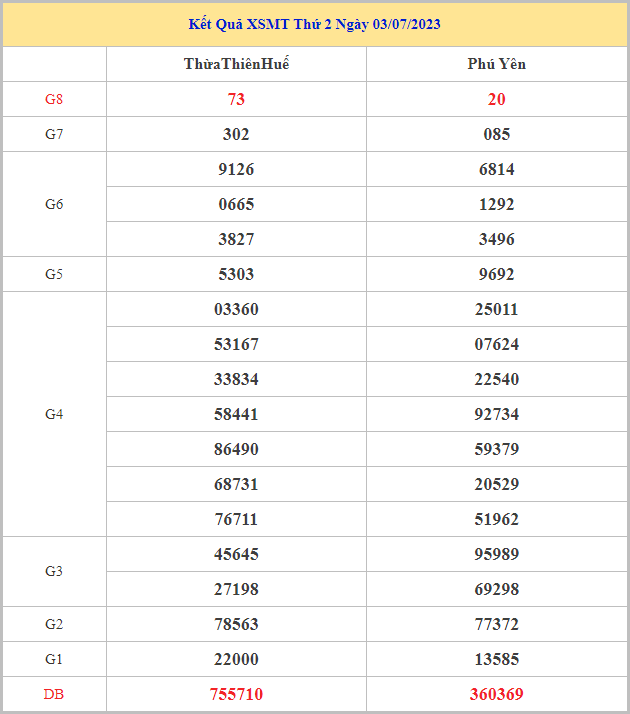Select Phú Yên G6 number 6814

(496, 169)
